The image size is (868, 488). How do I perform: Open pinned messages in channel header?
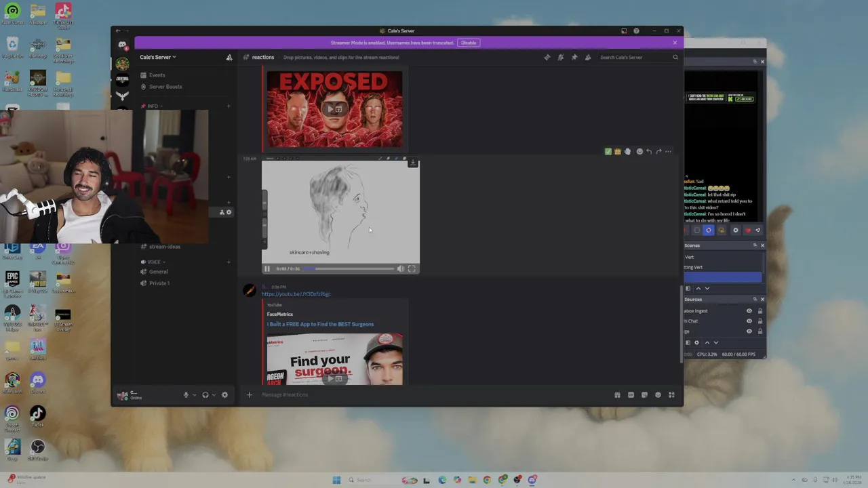[x=574, y=58]
